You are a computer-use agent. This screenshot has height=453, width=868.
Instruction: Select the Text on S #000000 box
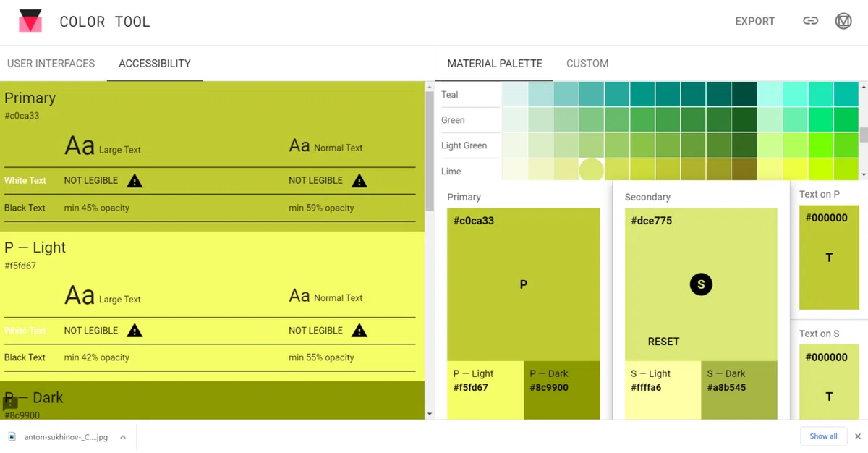point(829,382)
